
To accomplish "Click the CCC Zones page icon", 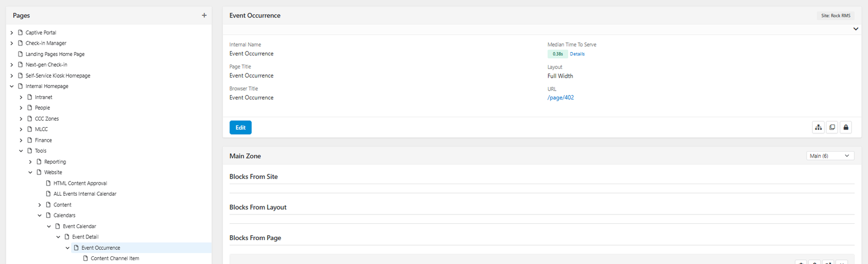I will click(30, 118).
